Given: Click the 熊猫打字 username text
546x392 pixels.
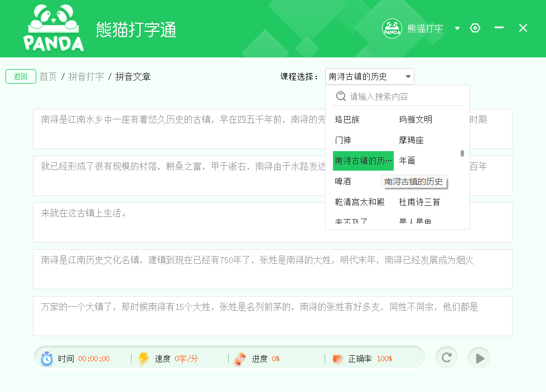Looking at the screenshot, I should (x=425, y=28).
